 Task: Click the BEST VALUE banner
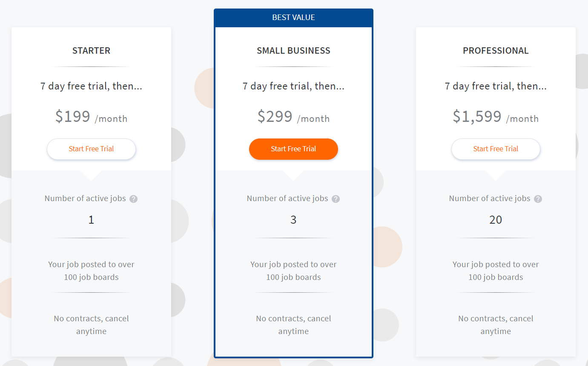(x=293, y=18)
